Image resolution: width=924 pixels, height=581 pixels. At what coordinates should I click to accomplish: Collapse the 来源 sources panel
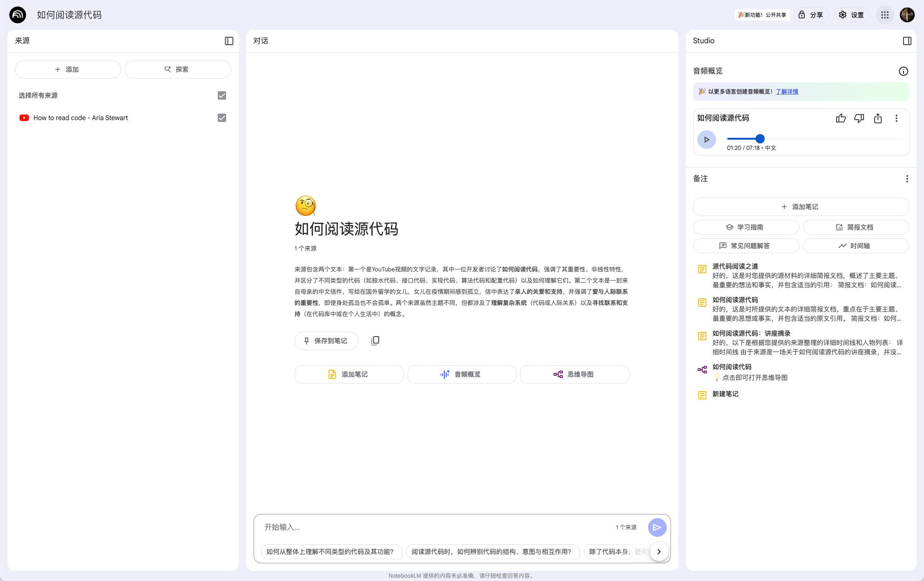pos(229,41)
